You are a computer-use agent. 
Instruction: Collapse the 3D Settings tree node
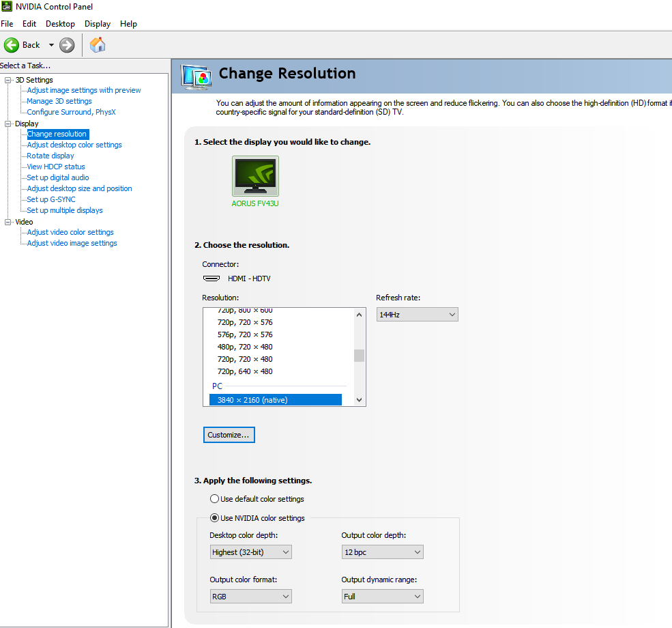point(8,80)
